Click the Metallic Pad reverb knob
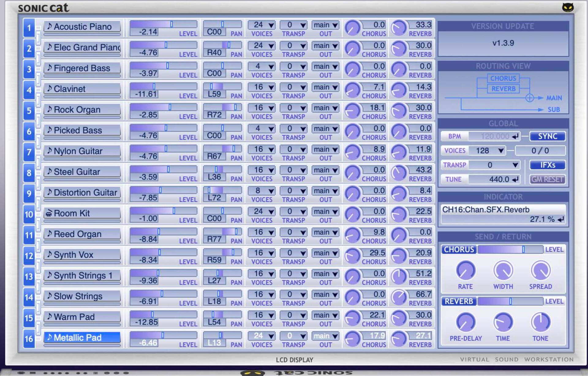This screenshot has width=588, height=376. 399,339
